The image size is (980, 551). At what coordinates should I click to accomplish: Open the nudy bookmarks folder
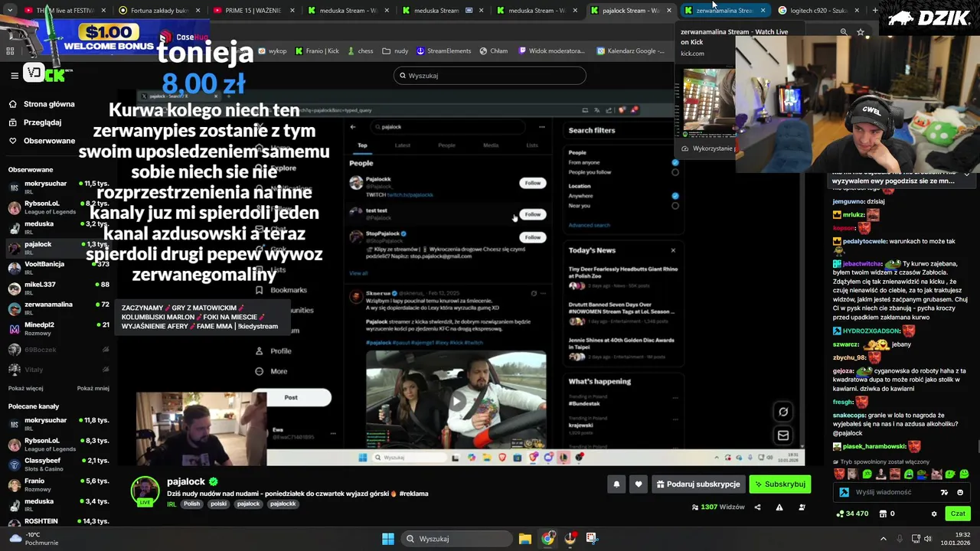(395, 51)
